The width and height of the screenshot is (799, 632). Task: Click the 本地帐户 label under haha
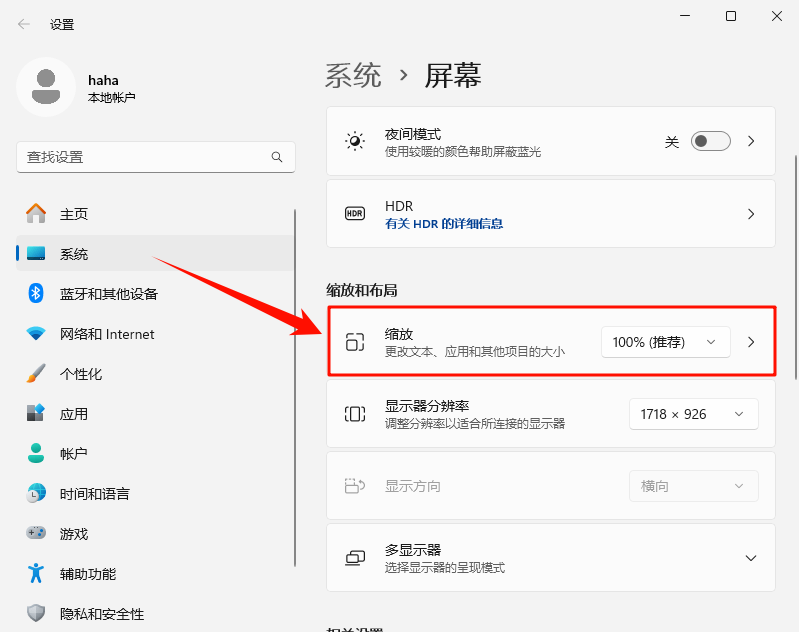point(112,97)
